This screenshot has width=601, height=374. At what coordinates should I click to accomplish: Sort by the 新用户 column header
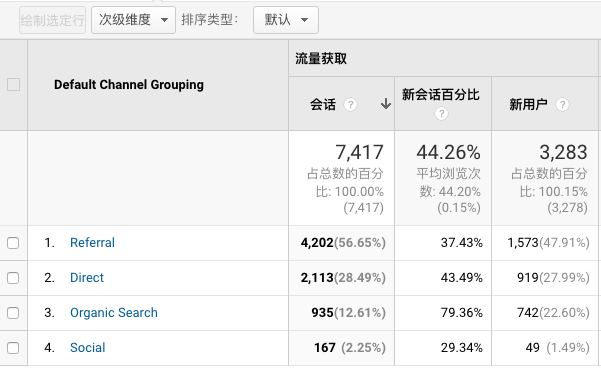pos(528,104)
